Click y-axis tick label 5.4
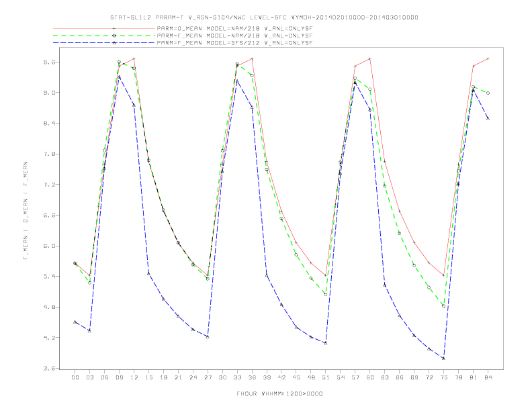 [x=49, y=277]
